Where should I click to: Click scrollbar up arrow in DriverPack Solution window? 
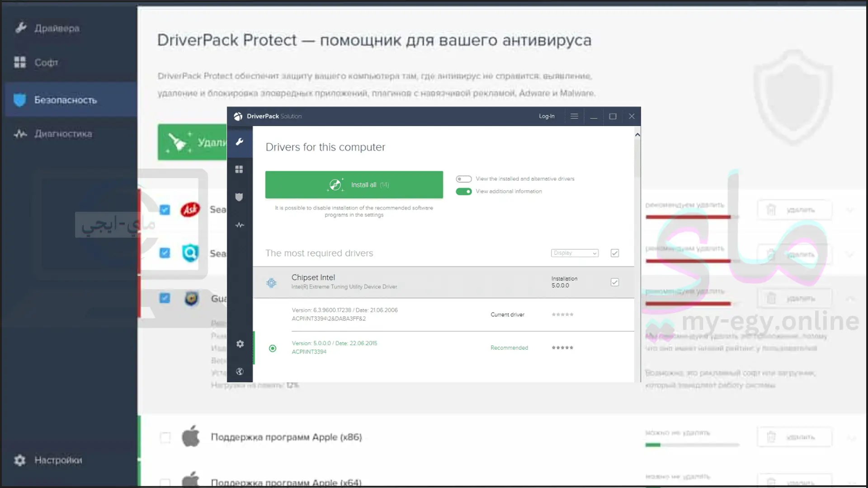coord(637,135)
